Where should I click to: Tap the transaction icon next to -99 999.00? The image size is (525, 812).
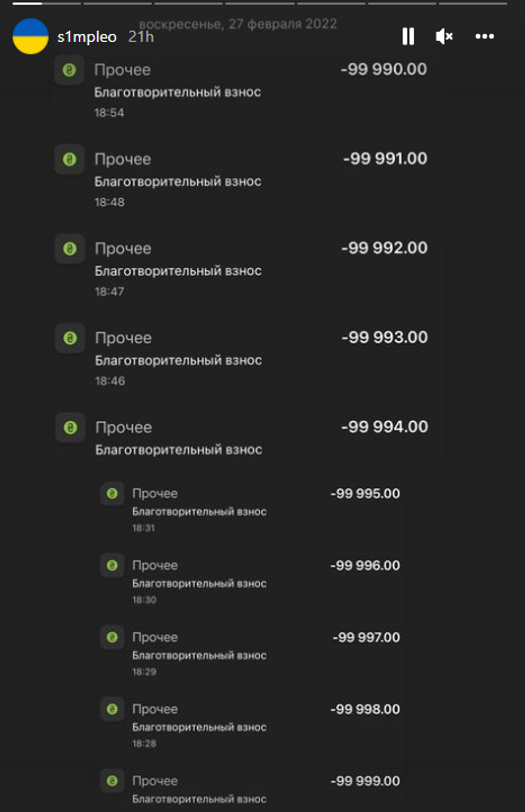112,781
